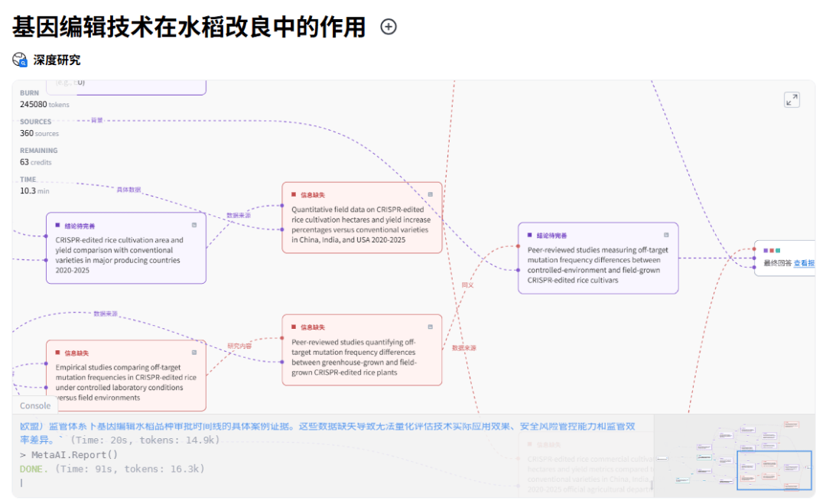Open the 查看报 link in final answer node
This screenshot has height=504, width=826.
click(803, 263)
